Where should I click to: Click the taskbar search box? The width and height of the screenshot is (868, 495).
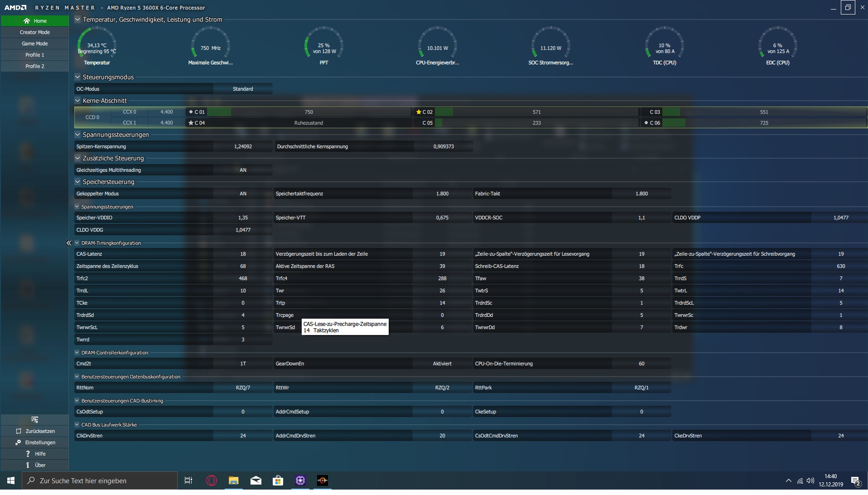[x=100, y=480]
